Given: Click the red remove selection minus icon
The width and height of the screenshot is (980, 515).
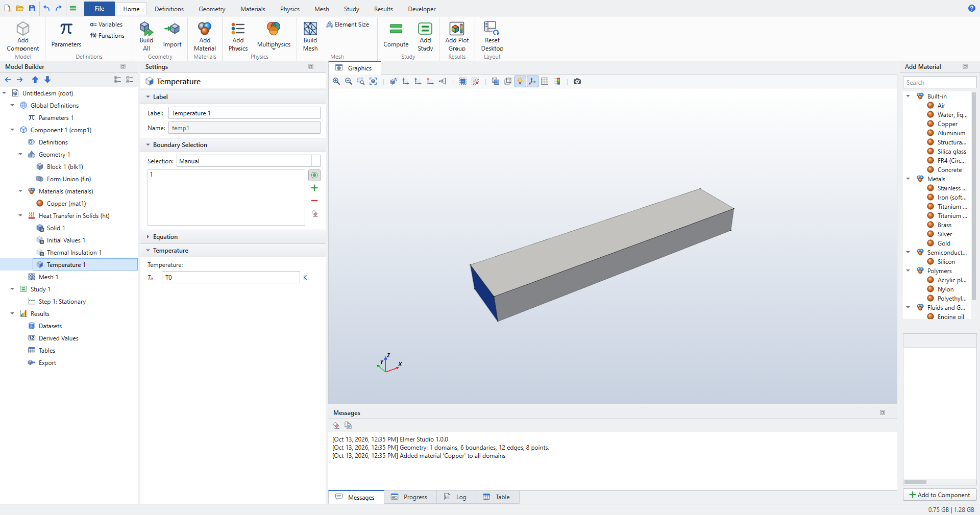Looking at the screenshot, I should [314, 201].
